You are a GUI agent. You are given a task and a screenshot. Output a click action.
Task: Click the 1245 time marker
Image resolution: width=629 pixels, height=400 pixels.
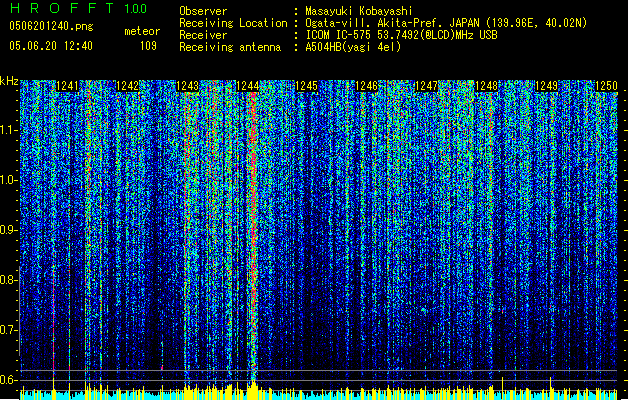pyautogui.click(x=306, y=86)
